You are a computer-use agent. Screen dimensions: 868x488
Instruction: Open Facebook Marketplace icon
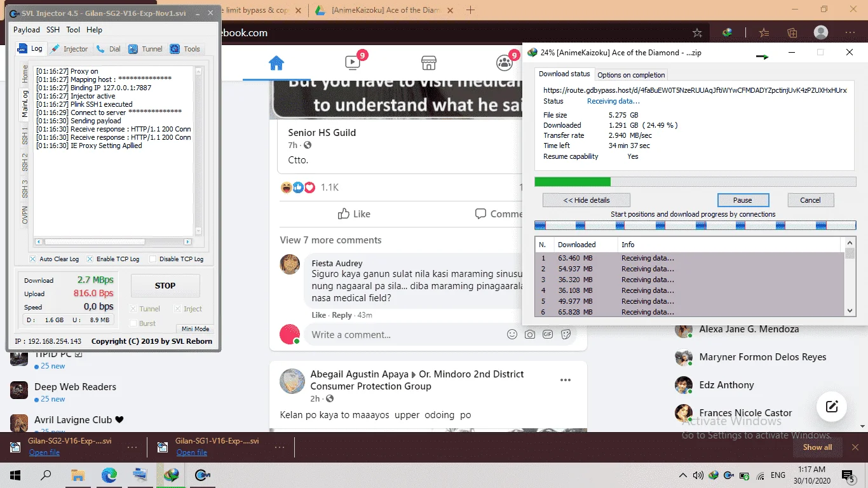(x=429, y=62)
